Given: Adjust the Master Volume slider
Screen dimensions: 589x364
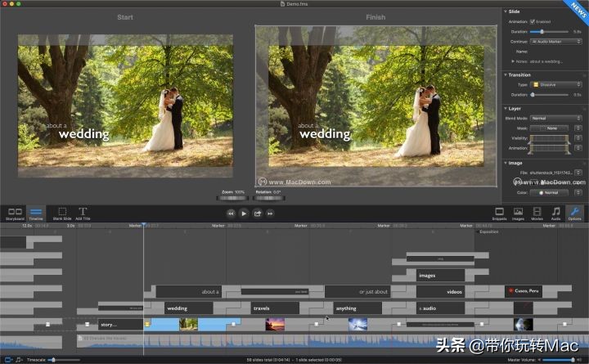Looking at the screenshot, I should [560, 360].
